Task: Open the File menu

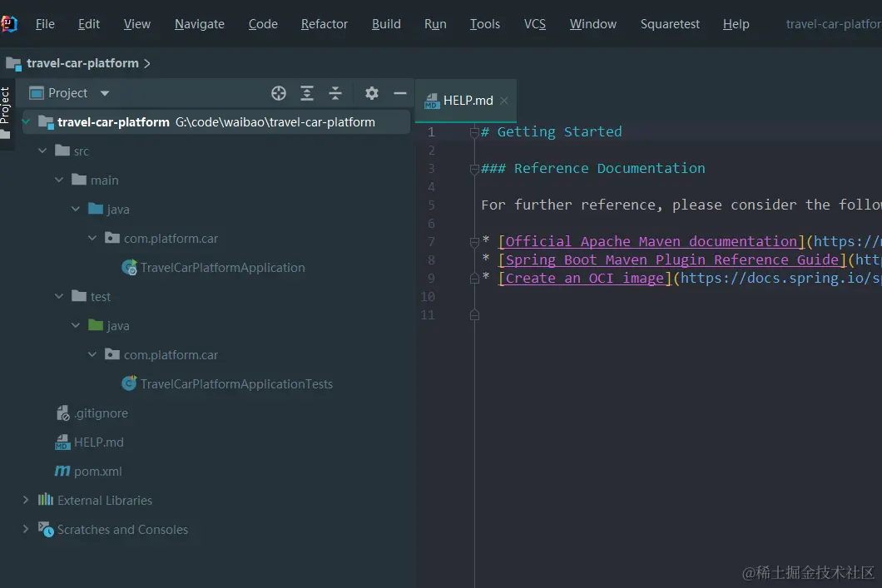Action: (45, 24)
